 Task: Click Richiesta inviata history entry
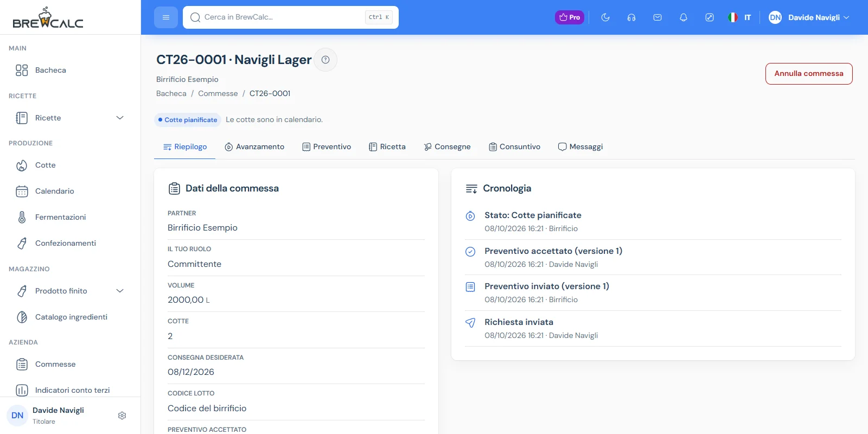(x=653, y=328)
